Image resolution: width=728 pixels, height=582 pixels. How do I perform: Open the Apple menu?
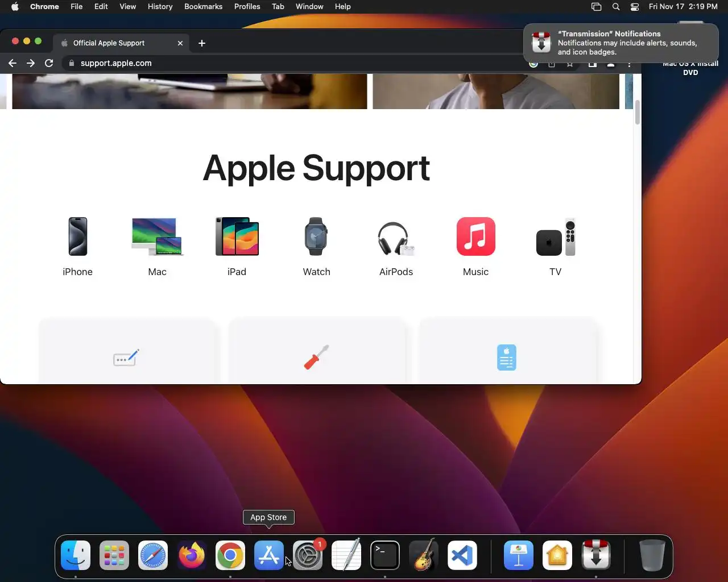pyautogui.click(x=15, y=7)
